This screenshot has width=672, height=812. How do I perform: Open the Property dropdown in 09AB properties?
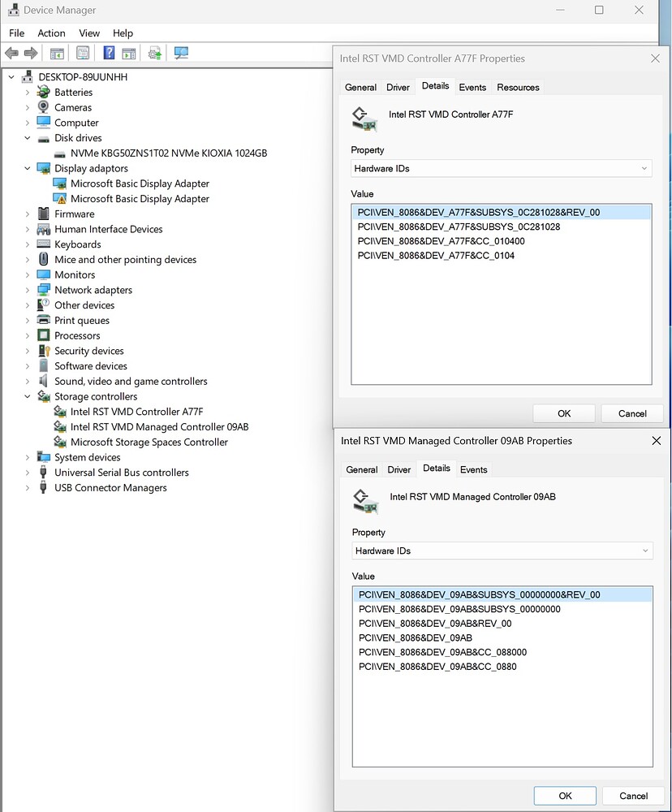coord(646,551)
